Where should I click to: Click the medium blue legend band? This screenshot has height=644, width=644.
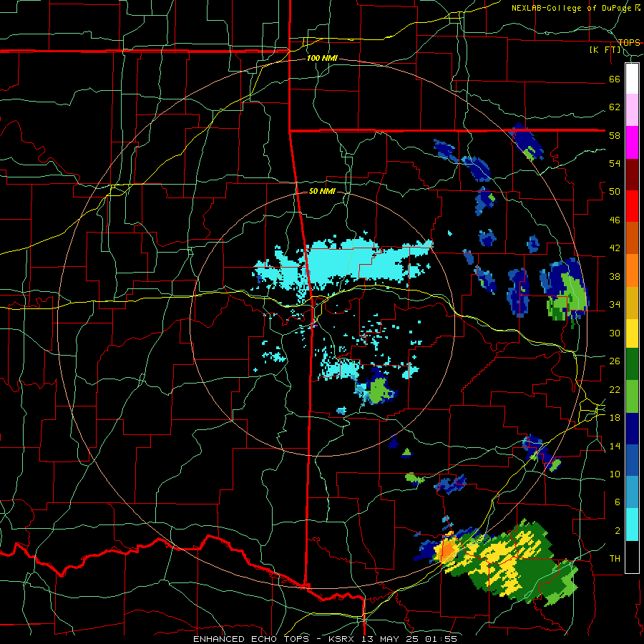pos(632,460)
